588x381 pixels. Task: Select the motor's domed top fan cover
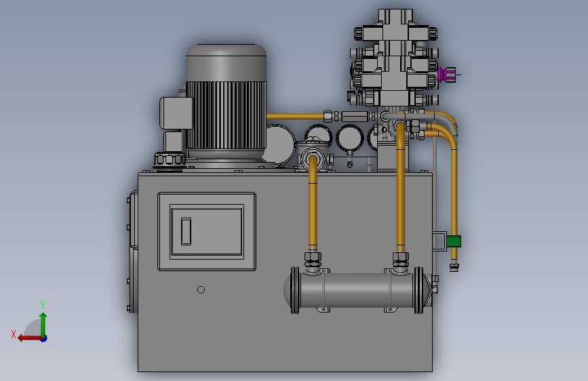tap(226, 62)
